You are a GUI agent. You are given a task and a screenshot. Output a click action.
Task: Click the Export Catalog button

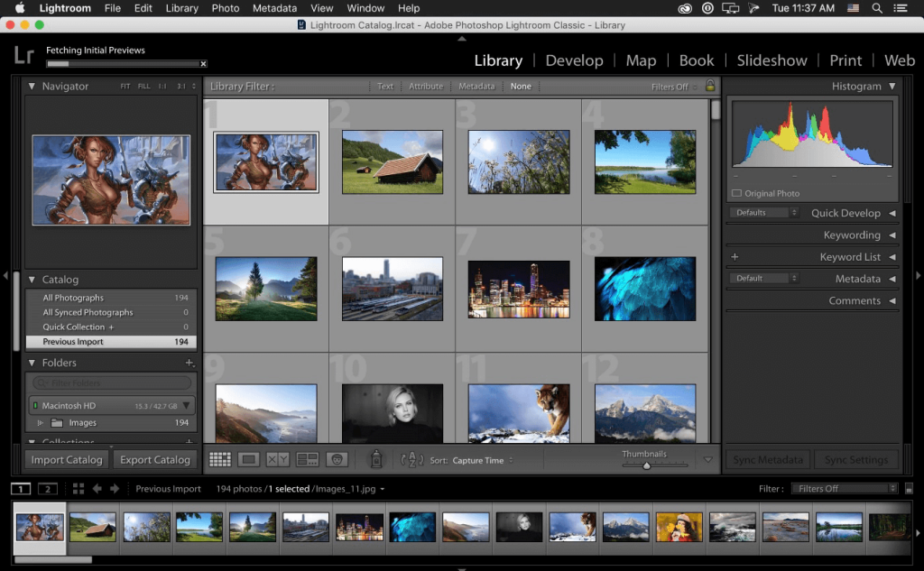pyautogui.click(x=155, y=459)
